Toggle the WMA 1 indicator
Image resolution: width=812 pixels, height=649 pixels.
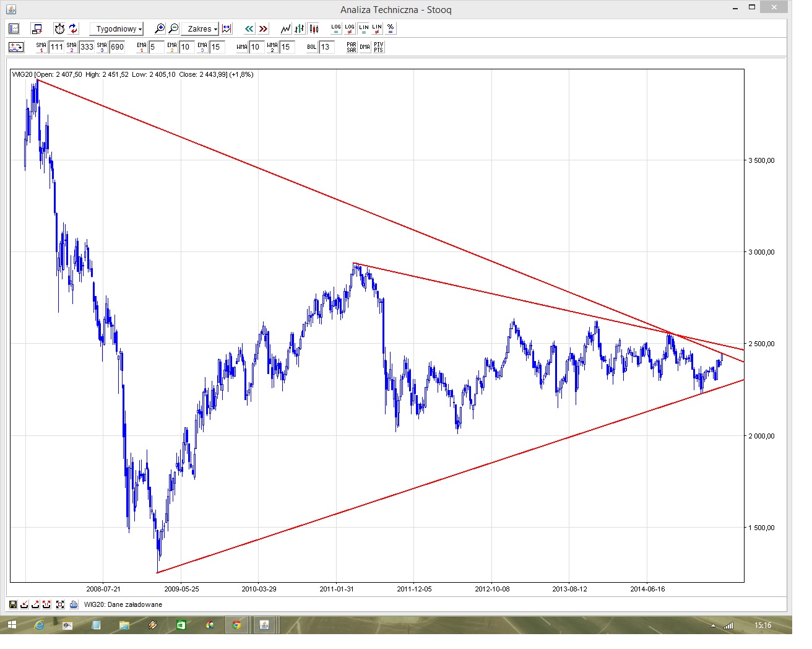coord(242,47)
